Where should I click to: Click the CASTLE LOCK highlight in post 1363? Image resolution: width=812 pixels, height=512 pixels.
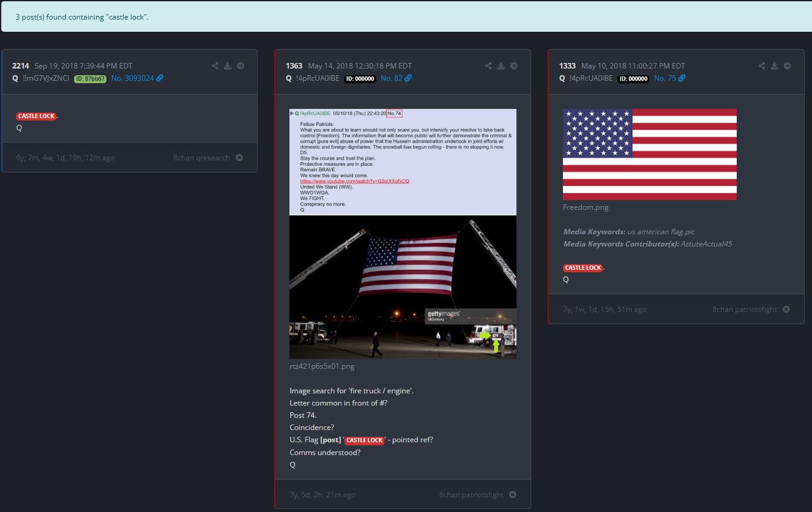[x=364, y=440]
